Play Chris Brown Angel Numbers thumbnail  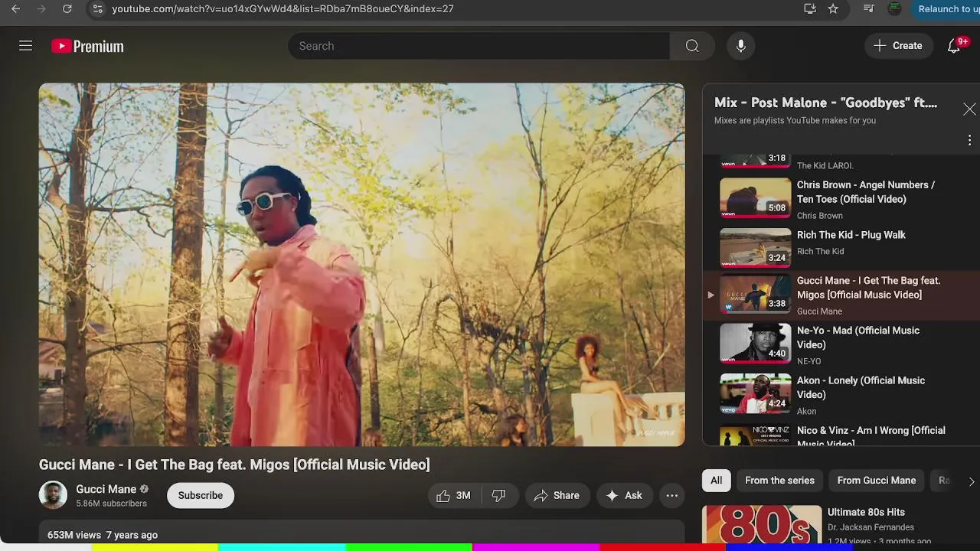point(755,198)
